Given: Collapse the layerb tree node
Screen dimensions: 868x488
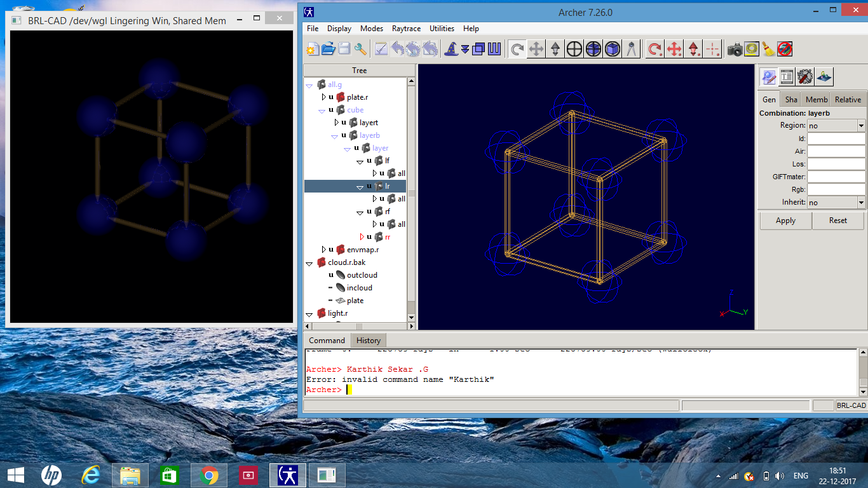Looking at the screenshot, I should (x=334, y=136).
